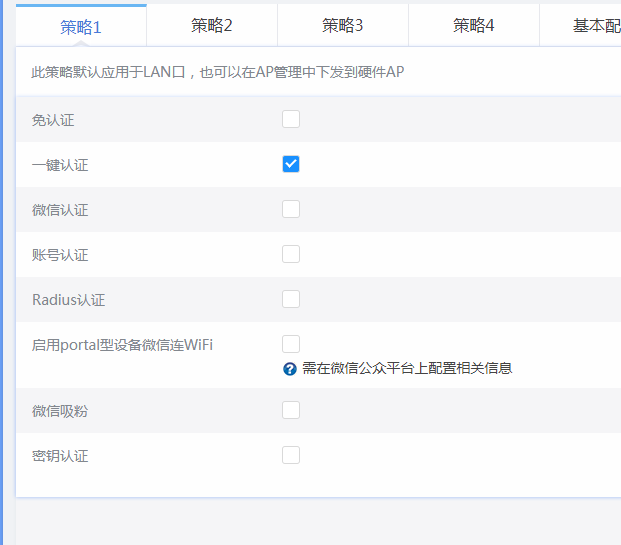The height and width of the screenshot is (545, 621).
Task: Switch to the 策略1 tab
Action: click(81, 26)
